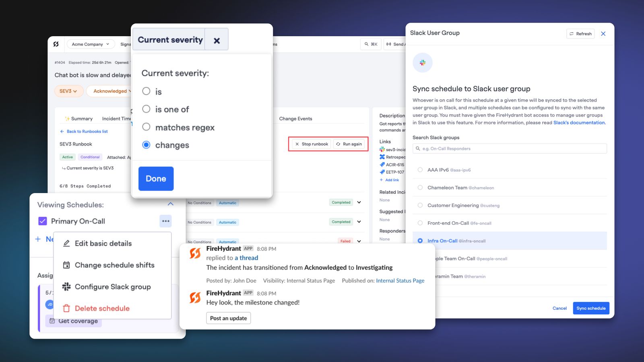Select the Front-end On-Call group radio
The image size is (644, 362).
(420, 223)
